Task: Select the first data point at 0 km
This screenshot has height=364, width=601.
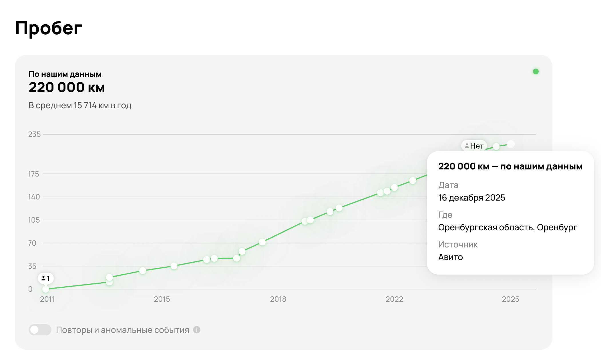Action: coord(46,289)
